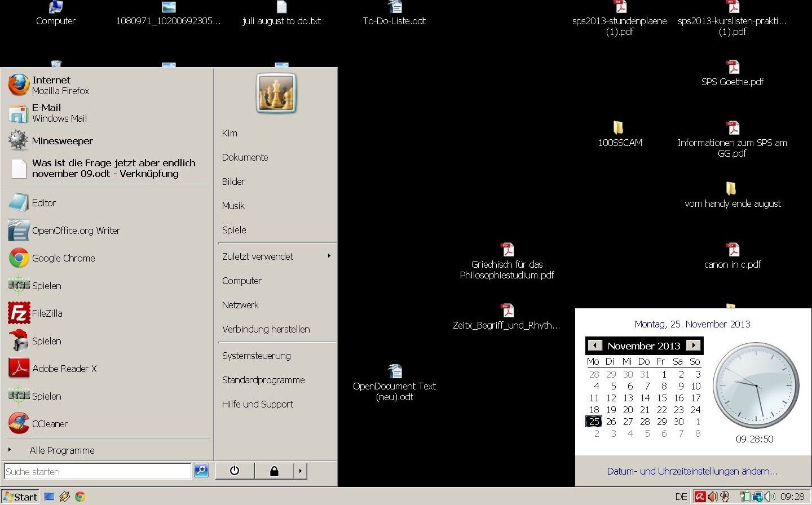This screenshot has width=812, height=505.
Task: Lock the computer with the padlock button
Action: tap(274, 471)
